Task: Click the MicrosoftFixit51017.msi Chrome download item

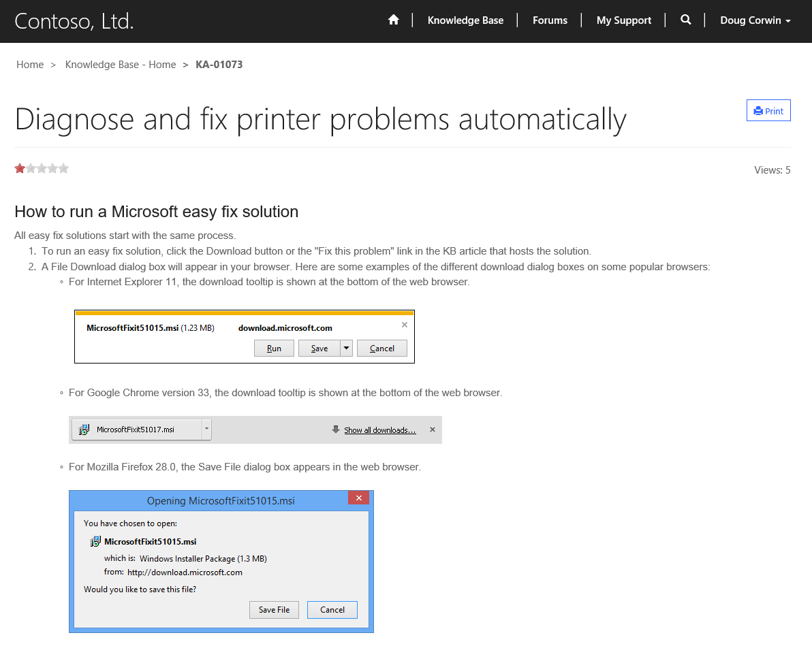Action: (x=136, y=430)
